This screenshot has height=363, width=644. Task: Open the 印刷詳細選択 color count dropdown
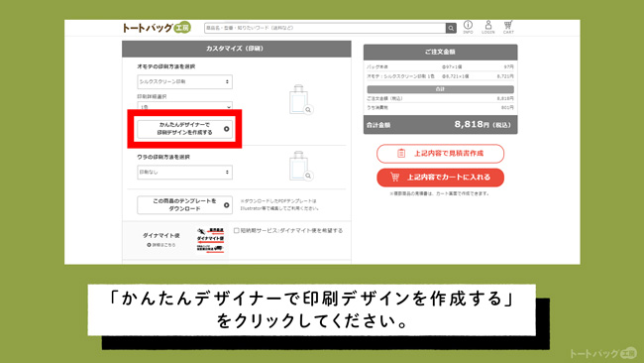(185, 106)
